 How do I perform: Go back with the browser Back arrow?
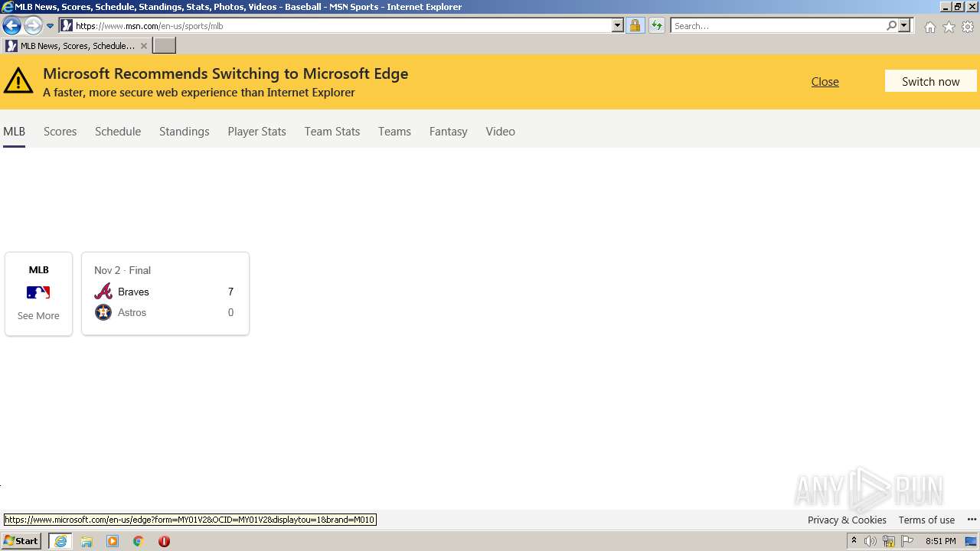click(x=11, y=25)
